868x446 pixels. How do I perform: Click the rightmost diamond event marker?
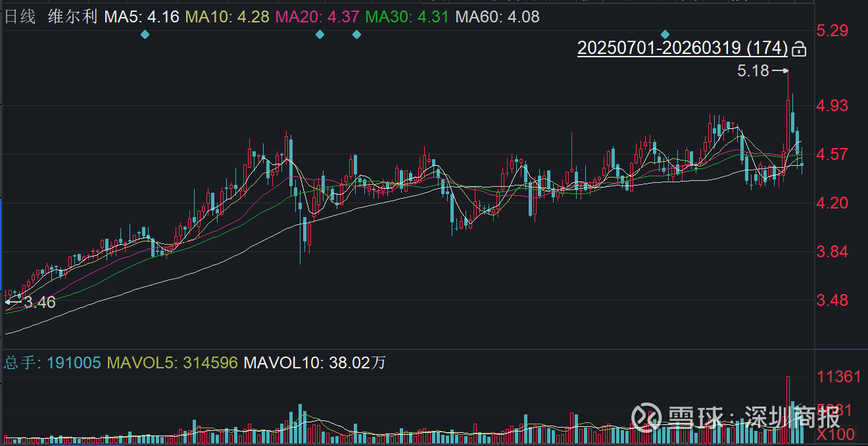pos(665,34)
